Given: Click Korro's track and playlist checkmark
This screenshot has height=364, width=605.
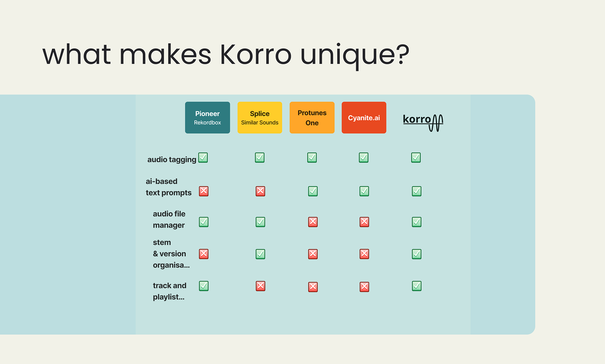Looking at the screenshot, I should click(417, 286).
